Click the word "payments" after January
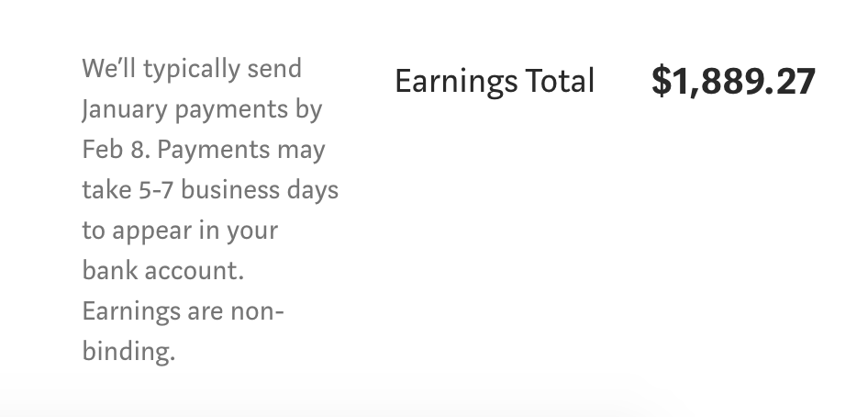The image size is (868, 417). pyautogui.click(x=231, y=110)
